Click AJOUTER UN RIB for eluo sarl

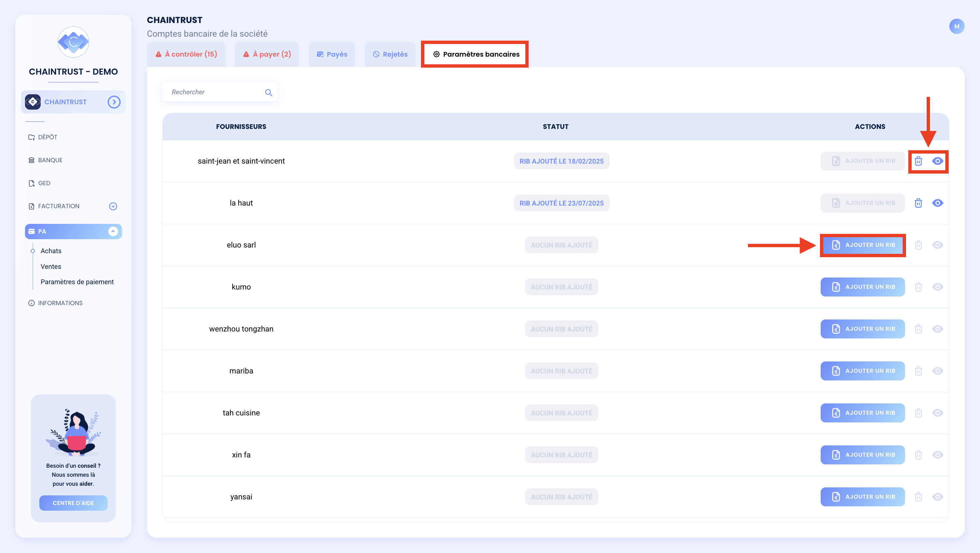(x=863, y=245)
